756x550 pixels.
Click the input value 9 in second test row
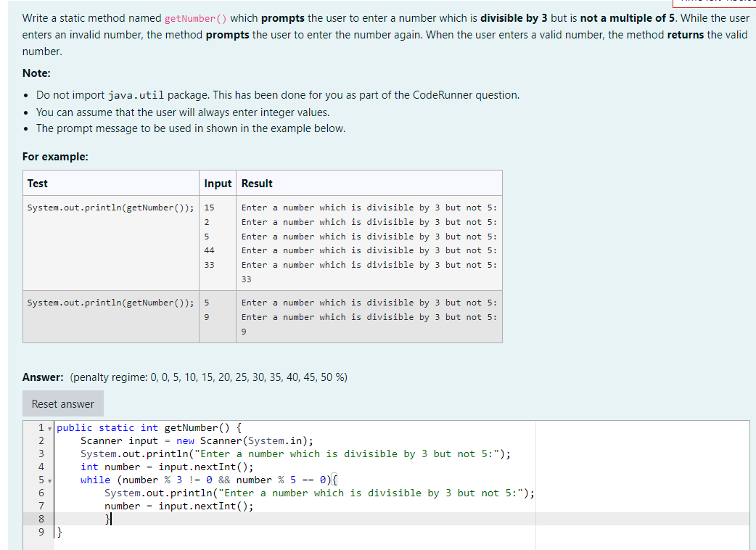coord(206,317)
